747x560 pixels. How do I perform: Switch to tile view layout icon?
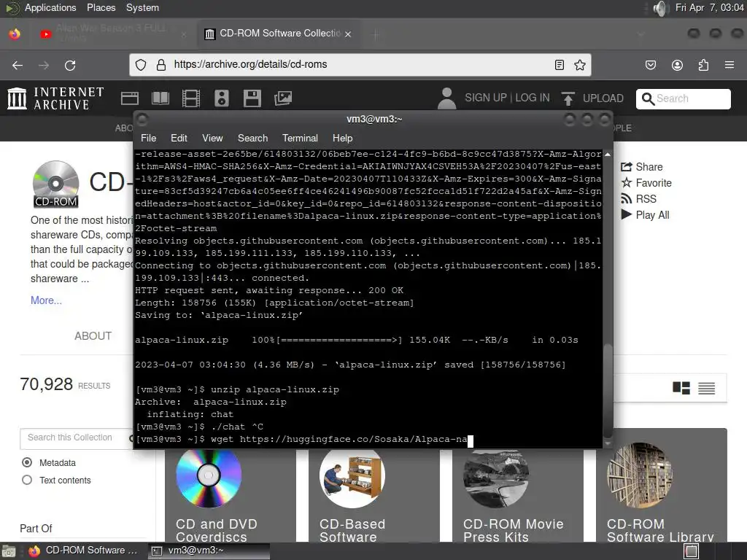pyautogui.click(x=681, y=388)
